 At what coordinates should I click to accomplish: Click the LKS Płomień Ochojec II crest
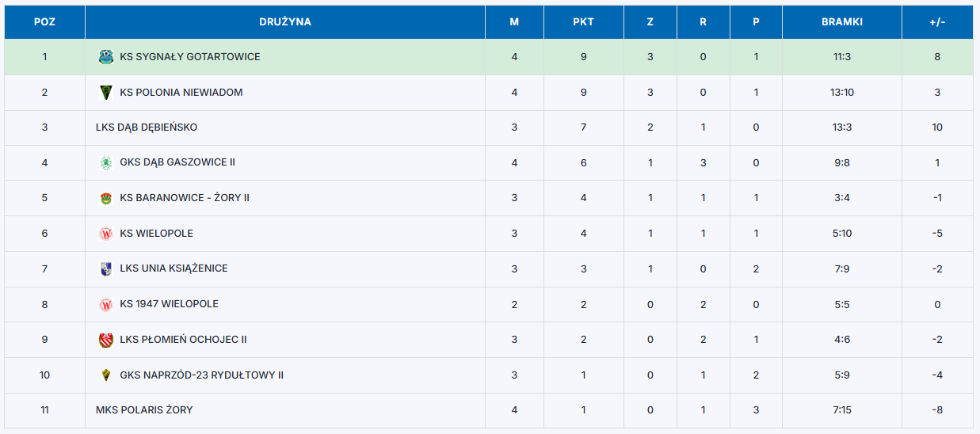pyautogui.click(x=105, y=340)
